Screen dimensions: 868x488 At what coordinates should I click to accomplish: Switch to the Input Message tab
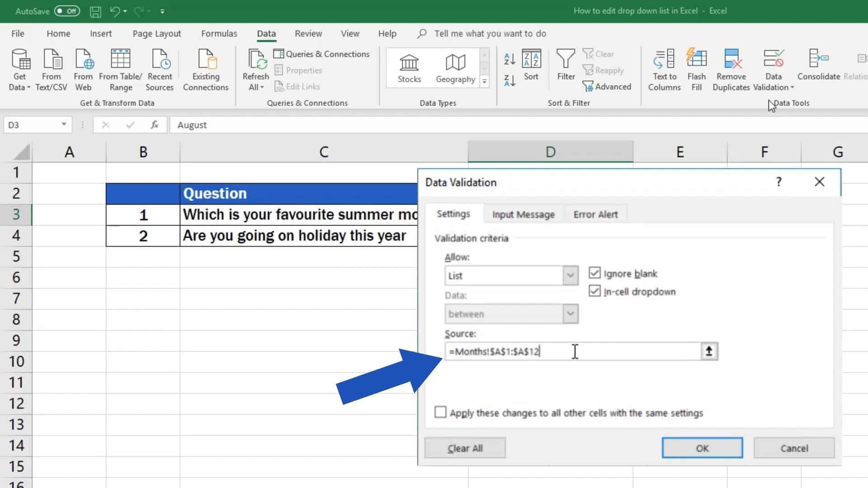(x=524, y=215)
